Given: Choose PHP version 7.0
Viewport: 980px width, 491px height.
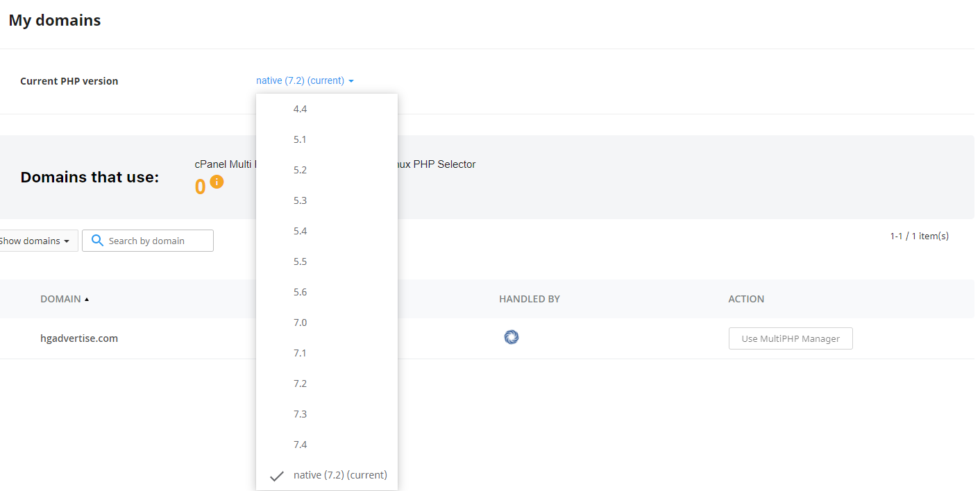Looking at the screenshot, I should pos(300,322).
